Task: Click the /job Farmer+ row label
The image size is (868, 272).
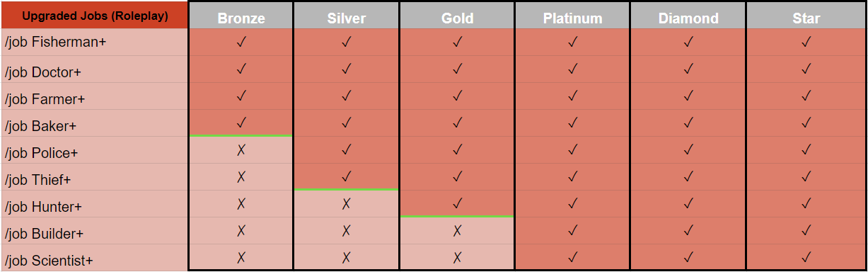Action: (45, 99)
